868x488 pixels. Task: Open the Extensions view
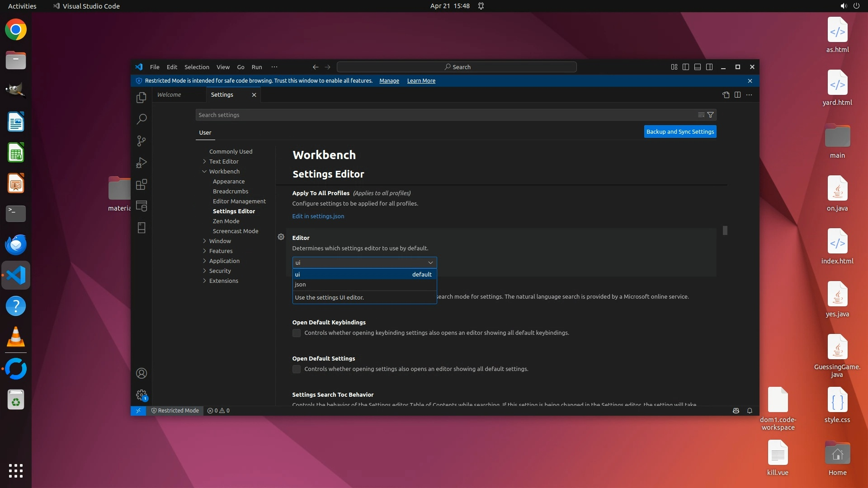[x=142, y=184]
